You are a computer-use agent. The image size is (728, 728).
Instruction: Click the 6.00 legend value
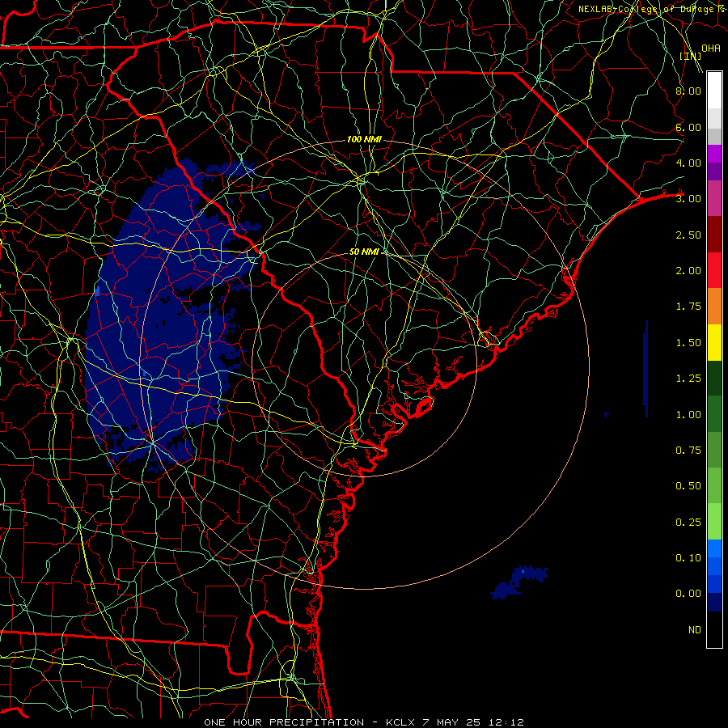coord(688,127)
